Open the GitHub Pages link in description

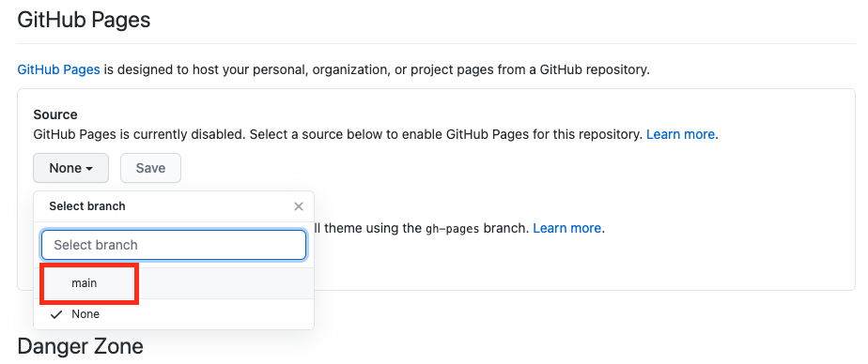tap(58, 69)
